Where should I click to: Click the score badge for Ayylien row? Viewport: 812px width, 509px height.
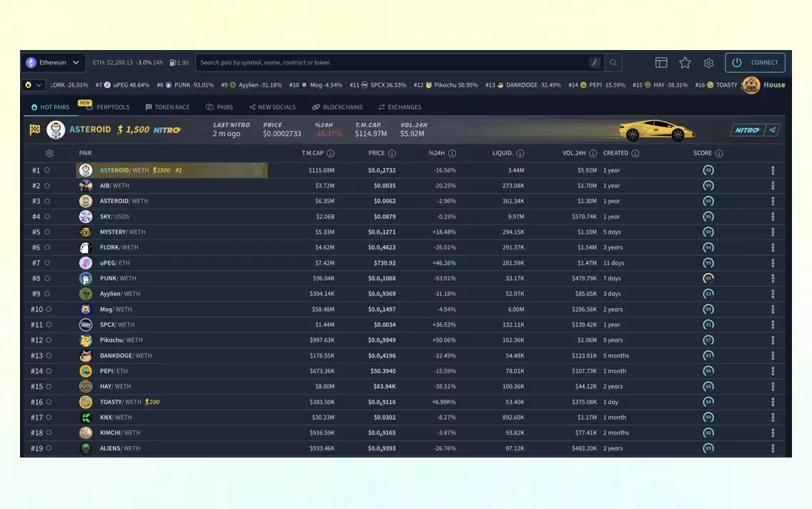click(708, 294)
